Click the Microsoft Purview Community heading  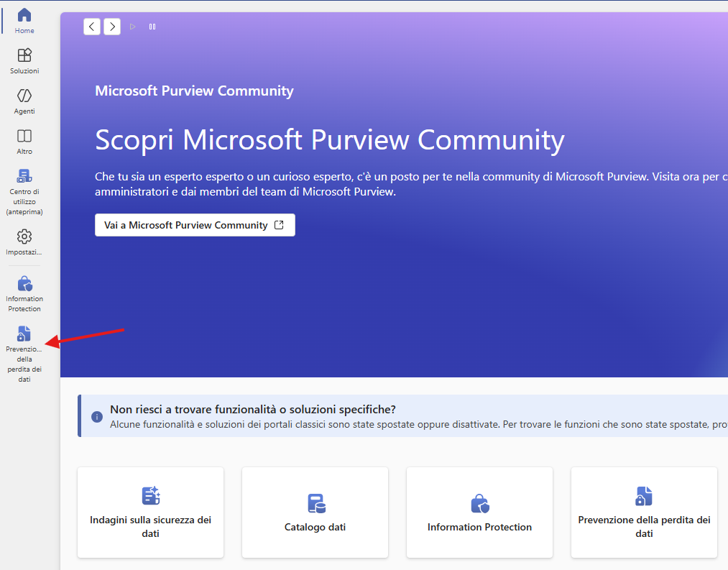pos(194,91)
